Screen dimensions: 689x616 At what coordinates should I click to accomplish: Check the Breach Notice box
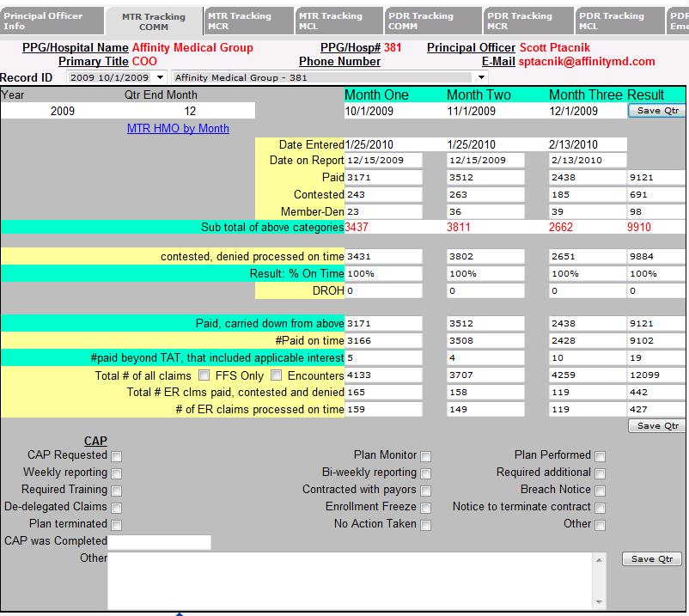(x=601, y=491)
